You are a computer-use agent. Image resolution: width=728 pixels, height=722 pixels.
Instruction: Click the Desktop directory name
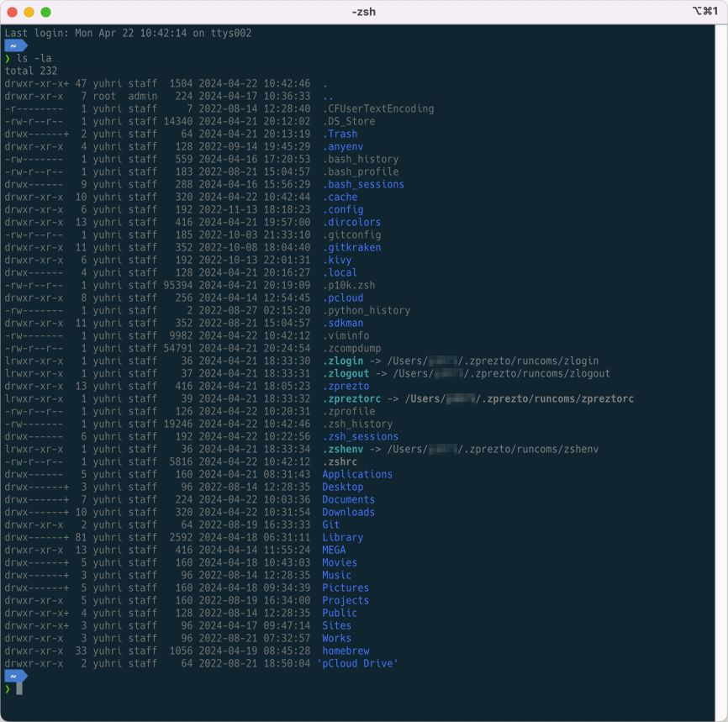tap(343, 487)
